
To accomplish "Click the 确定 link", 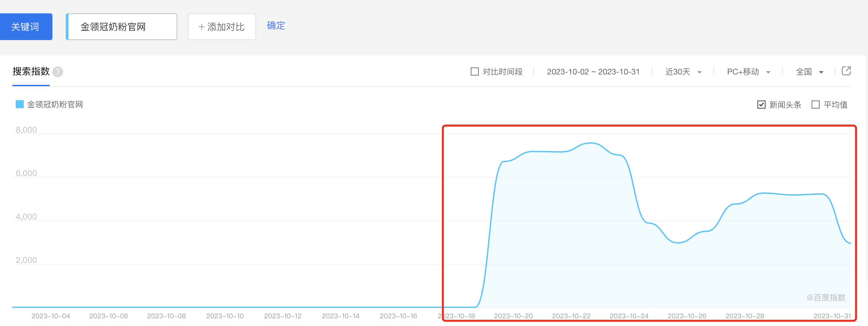I will click(x=276, y=26).
